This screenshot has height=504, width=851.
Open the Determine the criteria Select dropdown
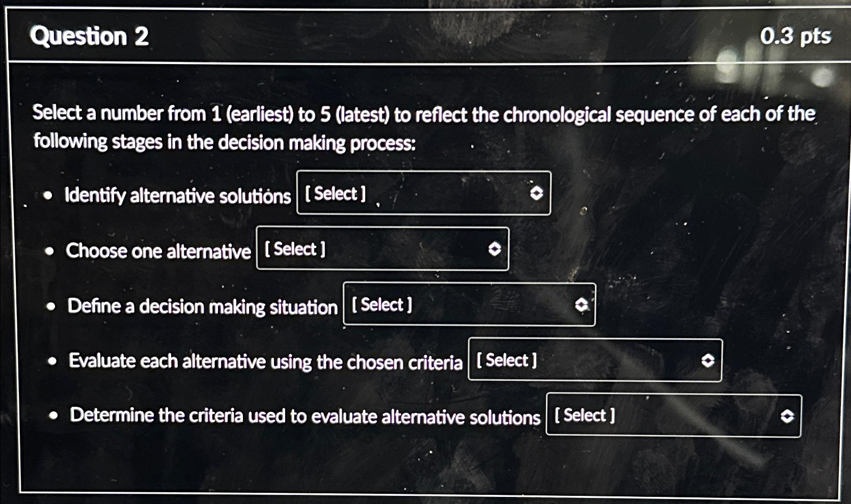coord(672,416)
